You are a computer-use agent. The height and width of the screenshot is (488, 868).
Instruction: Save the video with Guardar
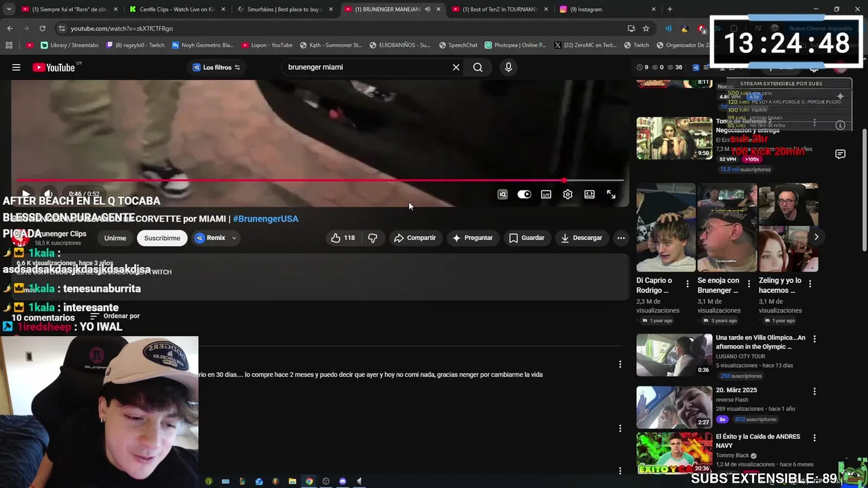coord(527,238)
